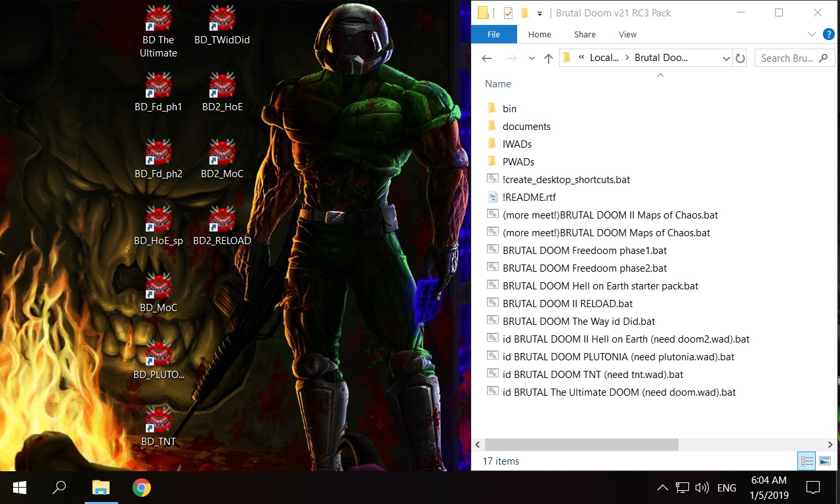Screen dimensions: 840x504
Task: Select the BD_HoE_sp desktop shortcut
Action: point(158,226)
